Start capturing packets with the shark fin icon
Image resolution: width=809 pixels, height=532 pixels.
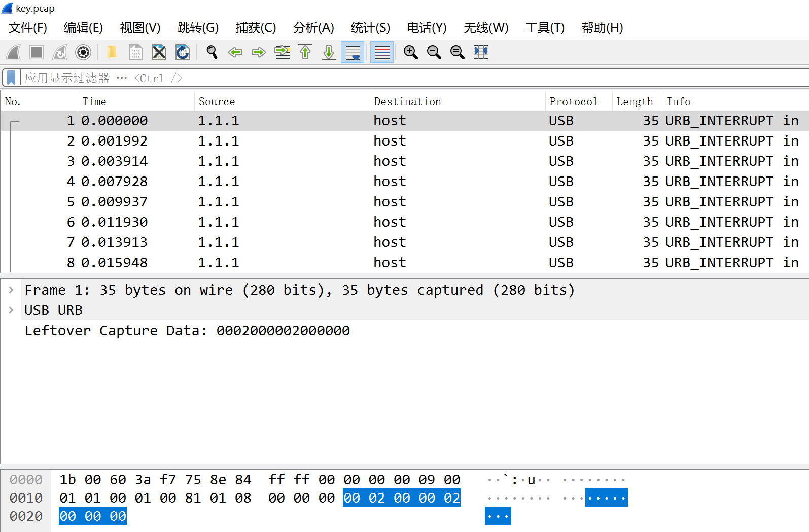pos(14,52)
